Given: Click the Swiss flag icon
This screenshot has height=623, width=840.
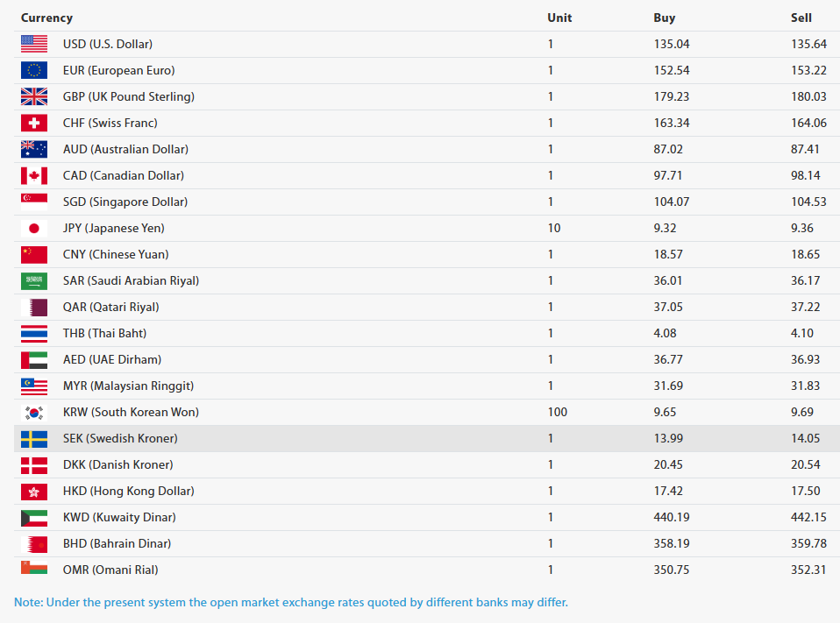Looking at the screenshot, I should click(34, 123).
